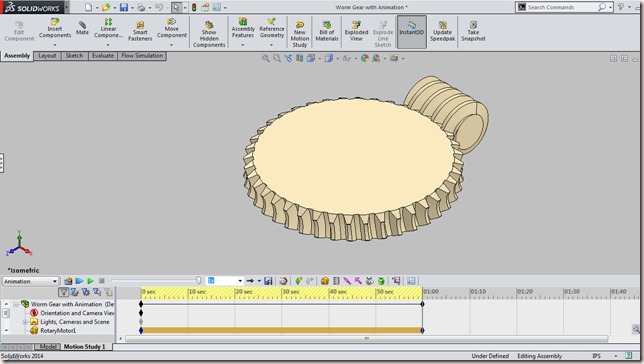Click the Calculate motion study icon
Image resolution: width=644 pixels, height=364 pixels.
tap(68, 281)
